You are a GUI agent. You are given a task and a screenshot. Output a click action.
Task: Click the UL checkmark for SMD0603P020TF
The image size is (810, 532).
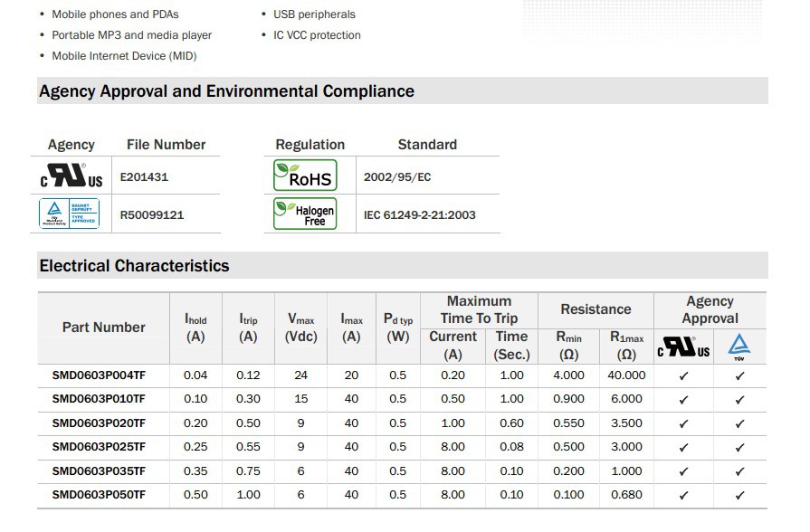[683, 424]
